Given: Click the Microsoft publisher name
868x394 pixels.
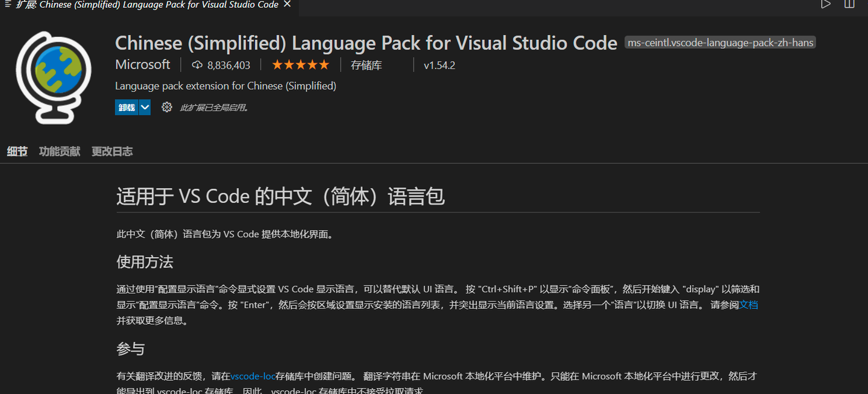Looking at the screenshot, I should (x=142, y=65).
